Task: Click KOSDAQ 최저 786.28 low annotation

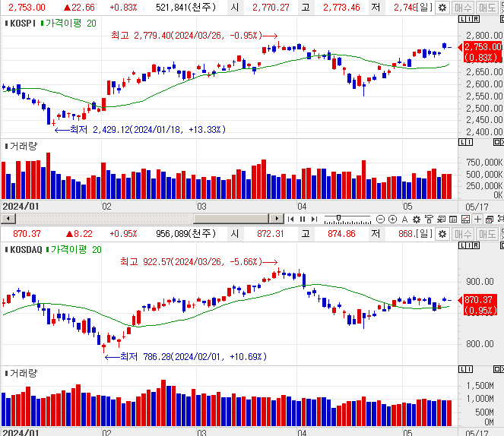Action: pyautogui.click(x=185, y=357)
